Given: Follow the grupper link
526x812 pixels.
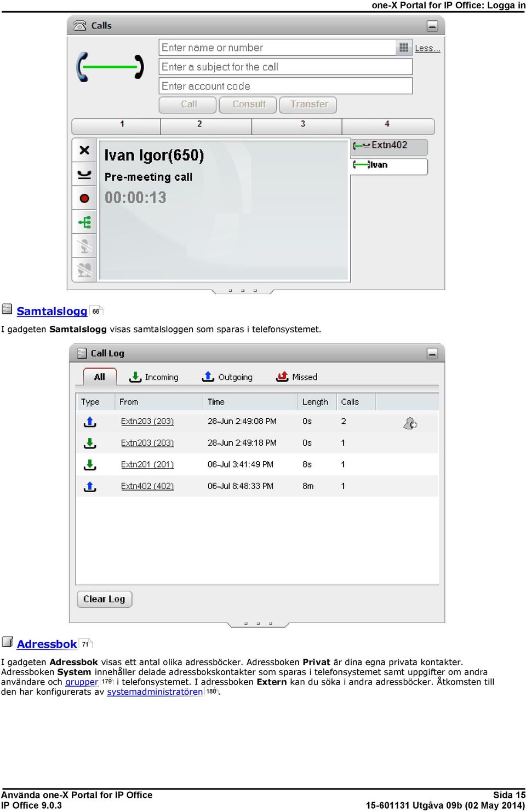Looking at the screenshot, I should [x=82, y=682].
